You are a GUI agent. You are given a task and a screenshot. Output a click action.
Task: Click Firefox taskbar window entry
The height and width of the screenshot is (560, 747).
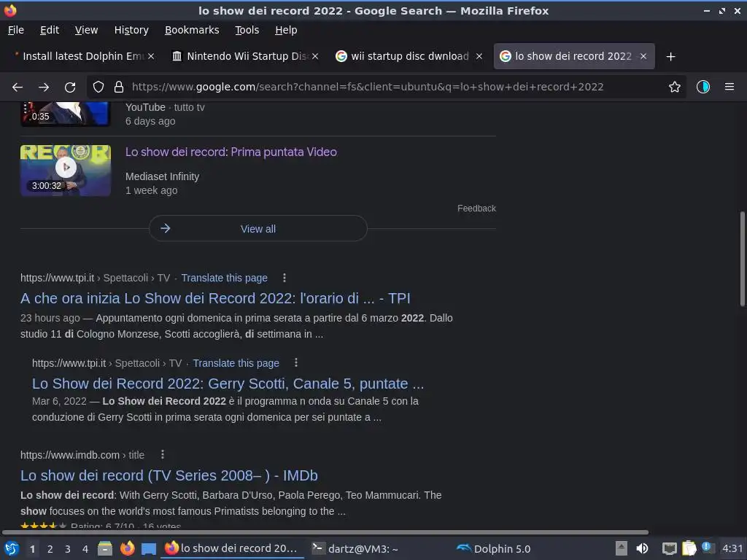(x=232, y=548)
